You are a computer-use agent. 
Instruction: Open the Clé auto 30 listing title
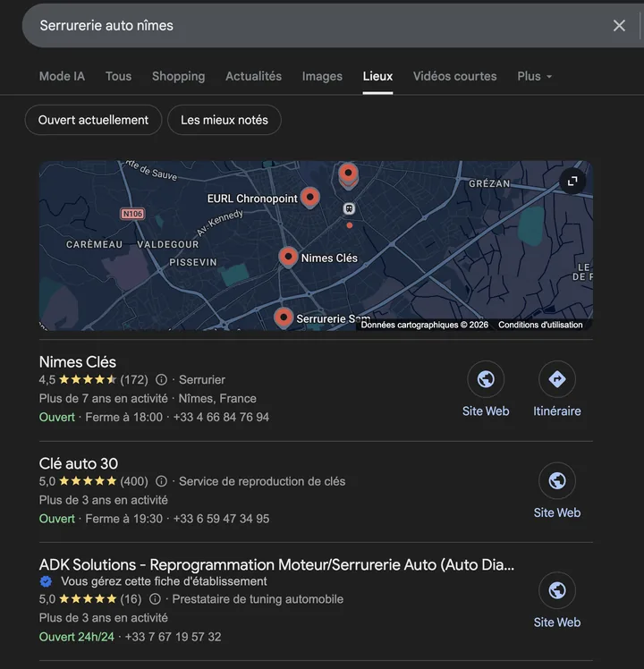pos(79,464)
